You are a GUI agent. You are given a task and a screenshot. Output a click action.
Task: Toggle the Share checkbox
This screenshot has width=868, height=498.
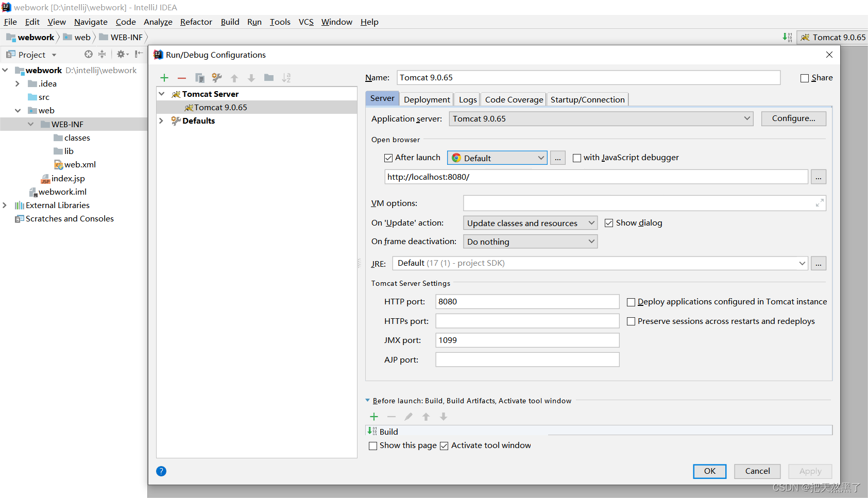805,78
